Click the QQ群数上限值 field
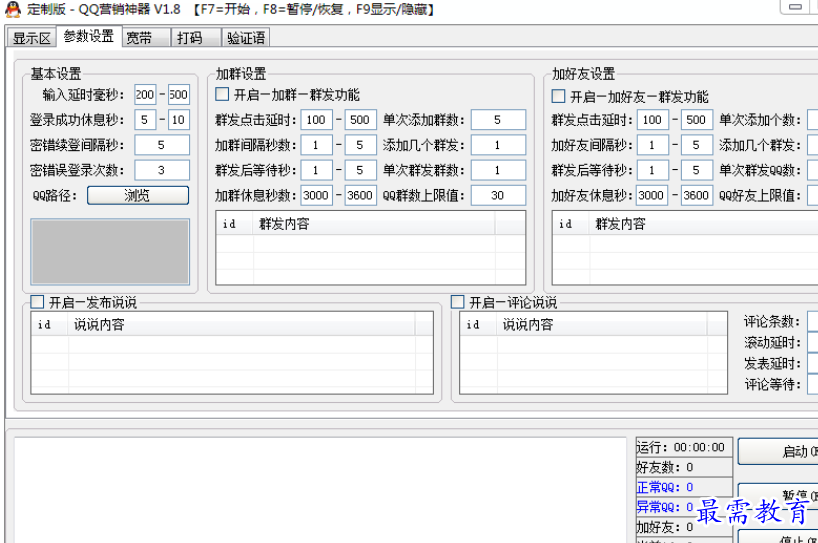This screenshot has width=818, height=543. coord(498,195)
